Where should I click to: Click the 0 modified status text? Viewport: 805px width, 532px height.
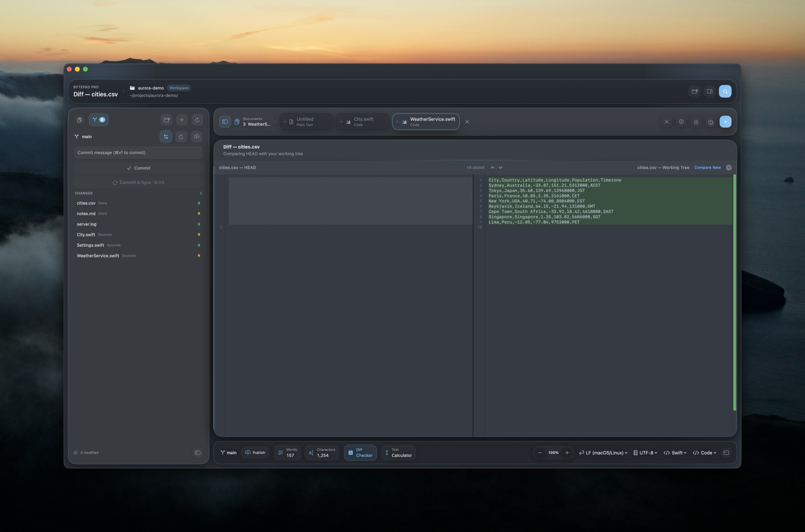[x=86, y=453]
